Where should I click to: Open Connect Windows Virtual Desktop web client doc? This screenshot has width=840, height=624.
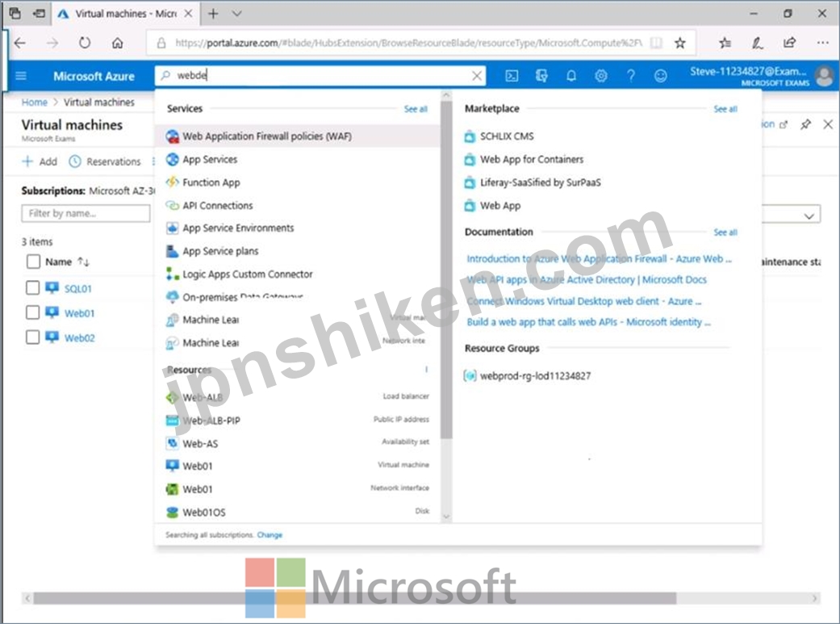(584, 301)
